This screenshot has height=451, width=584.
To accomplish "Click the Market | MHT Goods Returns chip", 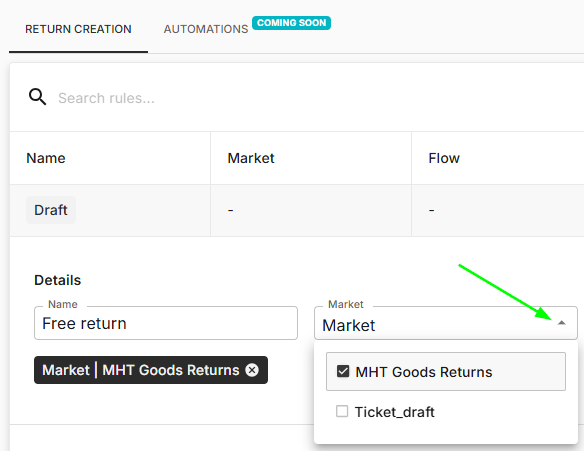I will pos(151,370).
